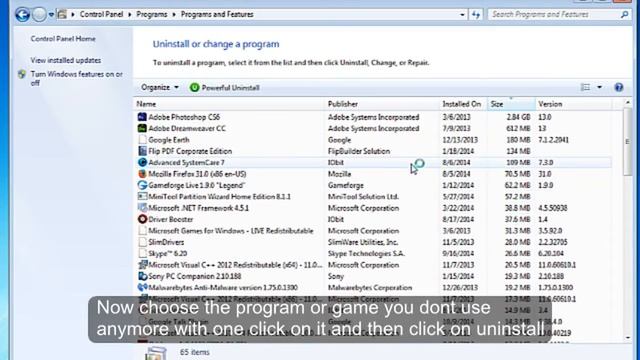Select Gameforge Live 1.9.0 Legend name
The height and width of the screenshot is (360, 640).
click(196, 185)
